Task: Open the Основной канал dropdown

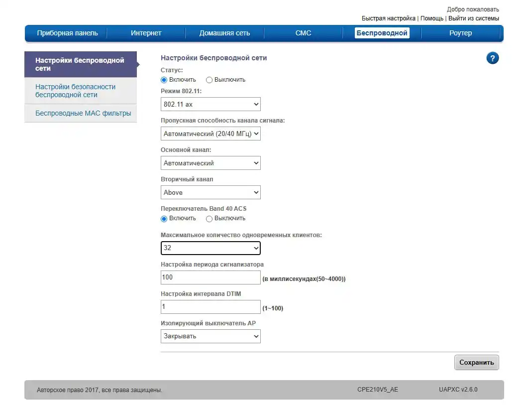Action: coord(211,163)
